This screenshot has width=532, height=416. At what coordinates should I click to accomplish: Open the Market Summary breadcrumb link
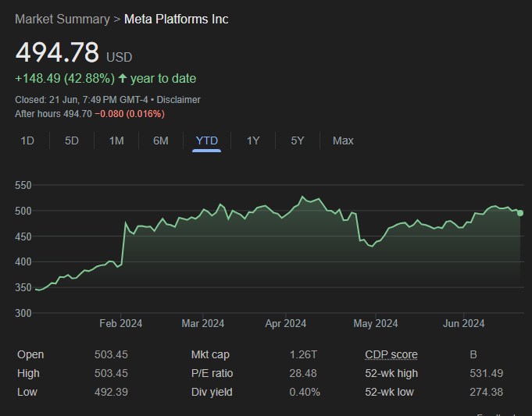pyautogui.click(x=62, y=20)
